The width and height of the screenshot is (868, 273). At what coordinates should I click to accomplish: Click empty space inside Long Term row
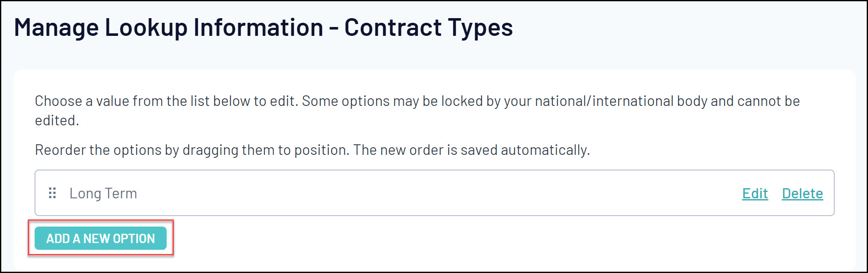coord(422,193)
